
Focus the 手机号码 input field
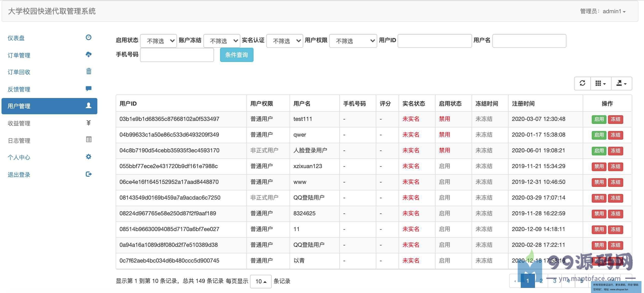pyautogui.click(x=177, y=55)
